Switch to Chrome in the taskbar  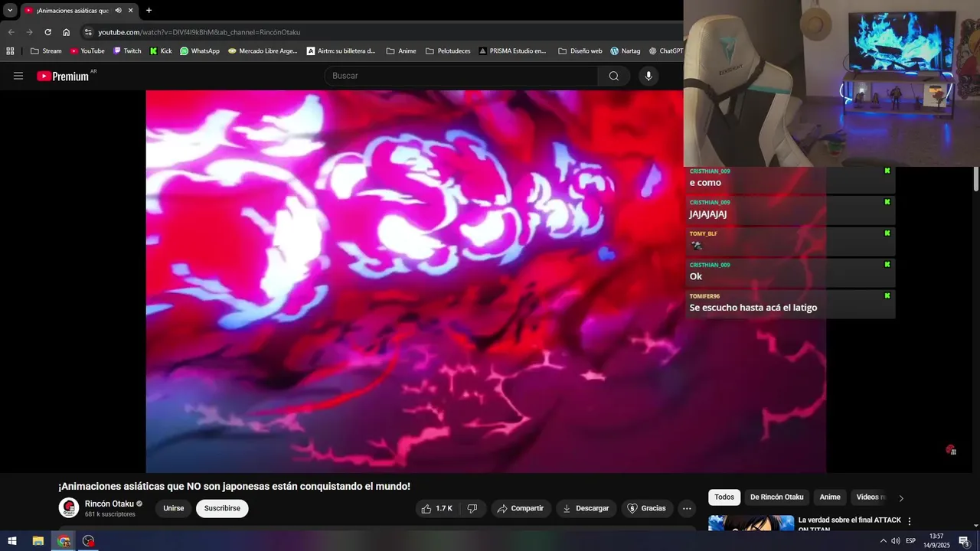point(64,541)
